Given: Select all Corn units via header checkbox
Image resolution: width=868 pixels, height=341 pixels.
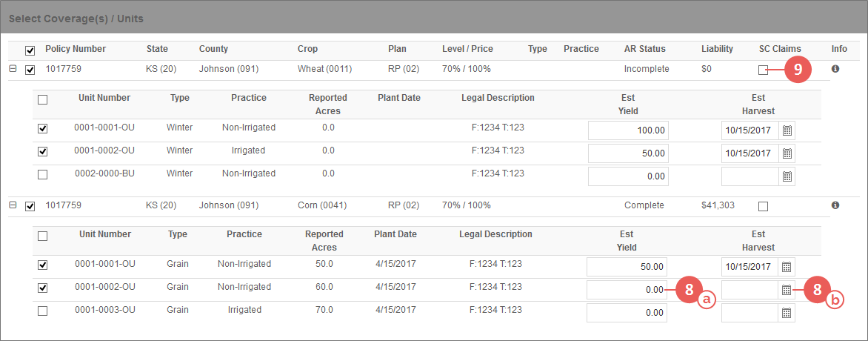Looking at the screenshot, I should pos(42,236).
